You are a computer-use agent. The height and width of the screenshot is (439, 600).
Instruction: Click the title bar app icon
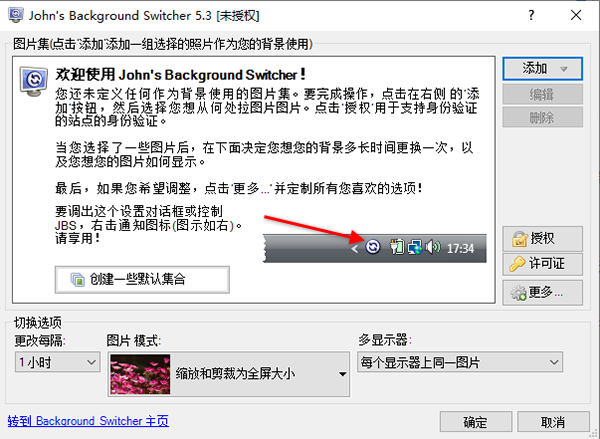click(x=16, y=15)
